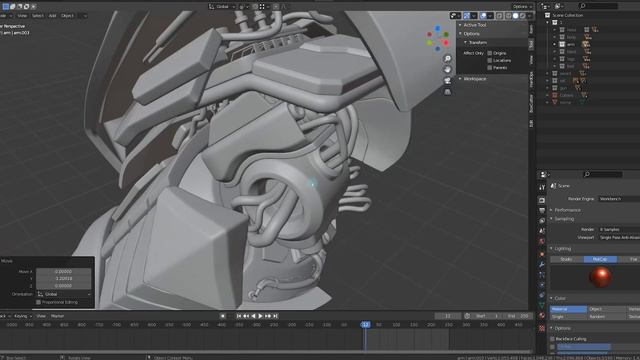Screen dimensions: 640x360
Task: Toggle camera view icon in viewport
Action: pyautogui.click(x=448, y=80)
